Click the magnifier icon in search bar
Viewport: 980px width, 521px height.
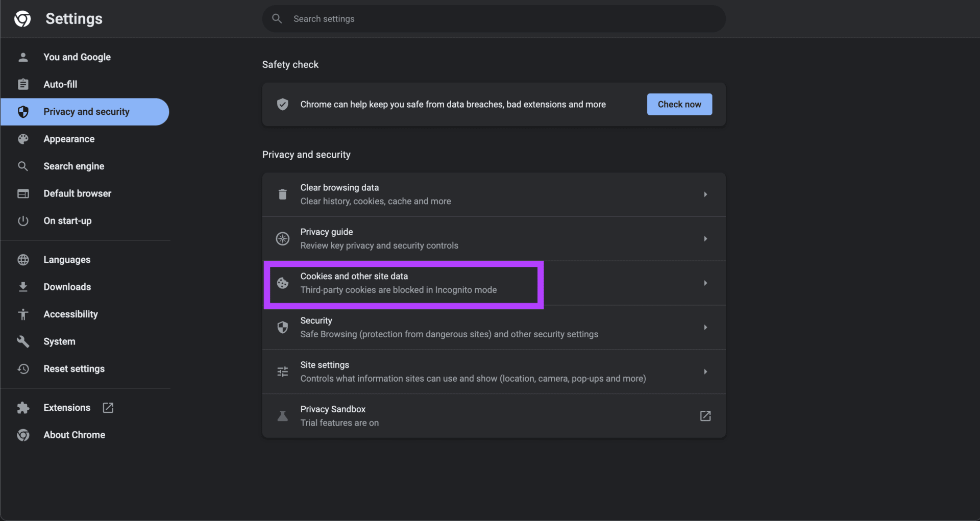(277, 19)
